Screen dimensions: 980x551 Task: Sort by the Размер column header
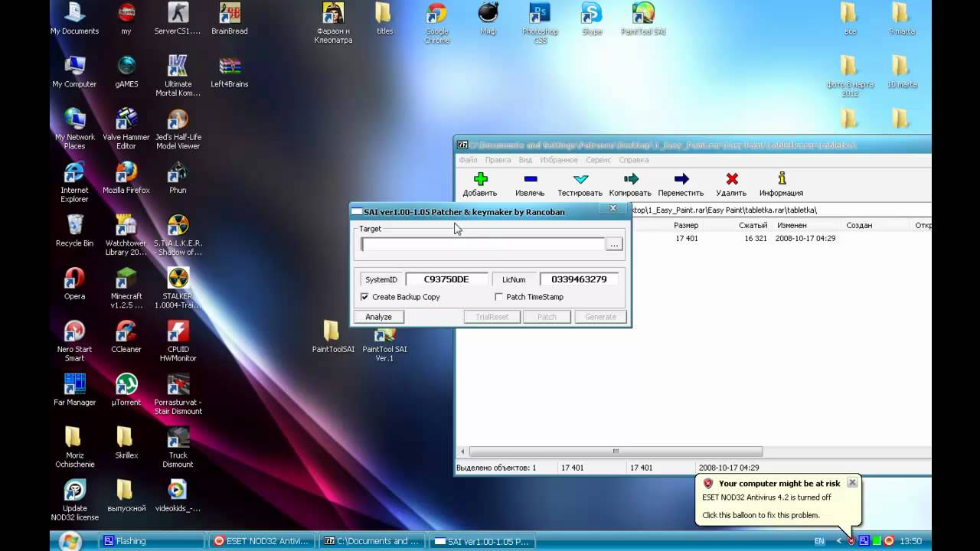(686, 225)
